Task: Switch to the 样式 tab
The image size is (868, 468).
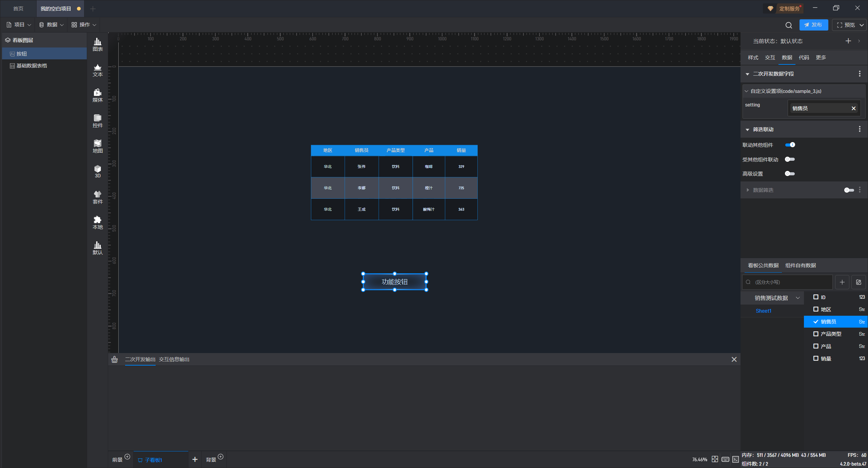Action: pyautogui.click(x=753, y=58)
